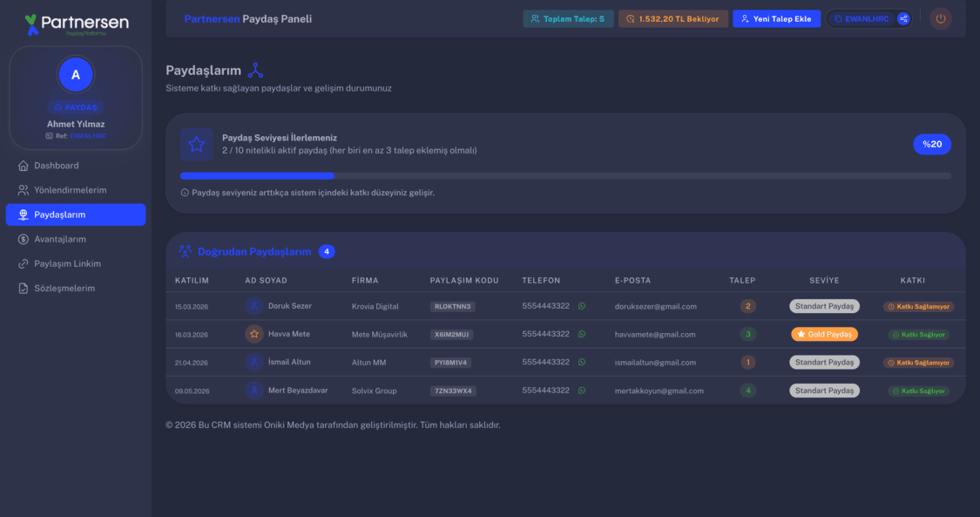
Task: Copy the EWANLHRC referral code button
Action: (x=862, y=19)
